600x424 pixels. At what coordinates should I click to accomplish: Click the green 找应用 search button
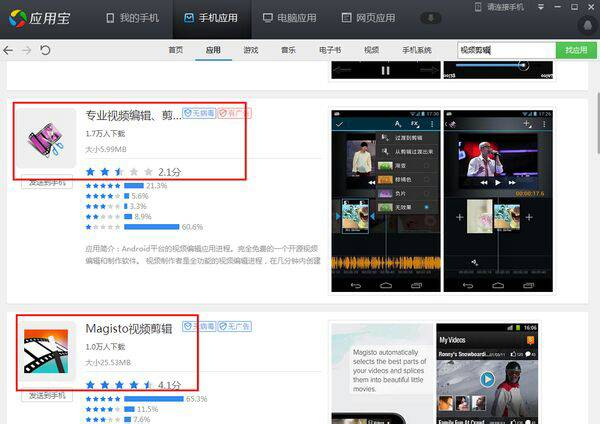tap(576, 50)
